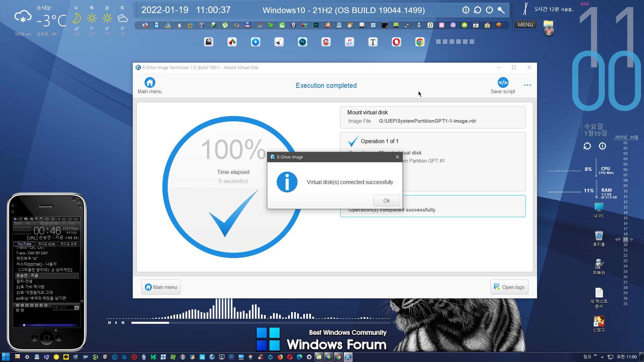The image size is (644, 362).
Task: Click the Ps icon in small launcher strip
Action: click(316, 25)
